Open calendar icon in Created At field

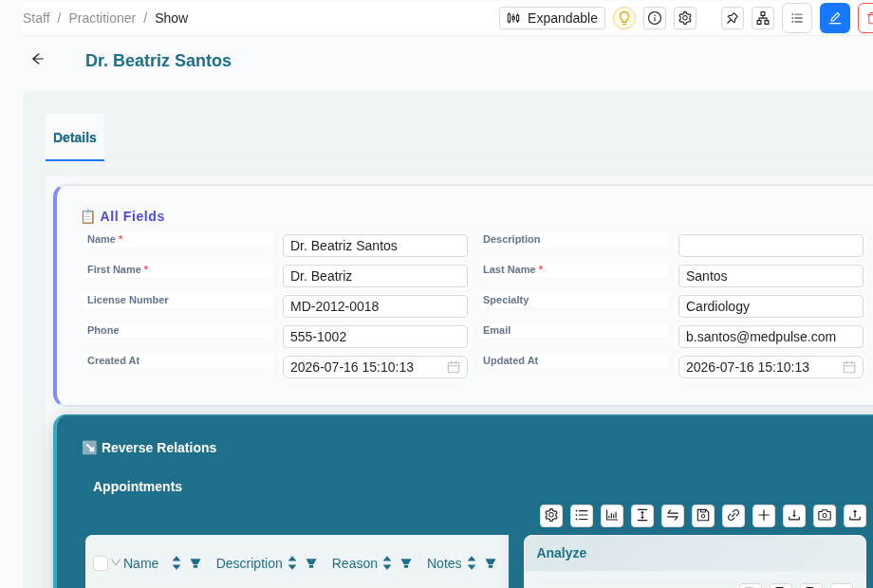[454, 367]
